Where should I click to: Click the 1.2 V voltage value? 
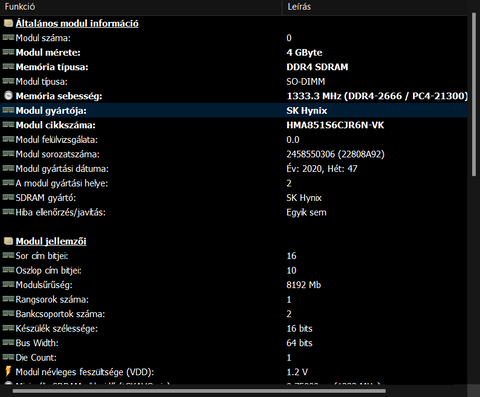pyautogui.click(x=297, y=372)
